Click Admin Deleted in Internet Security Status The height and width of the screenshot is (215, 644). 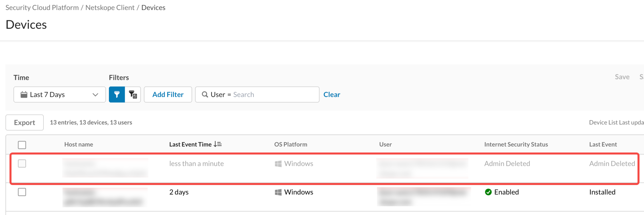(x=507, y=164)
